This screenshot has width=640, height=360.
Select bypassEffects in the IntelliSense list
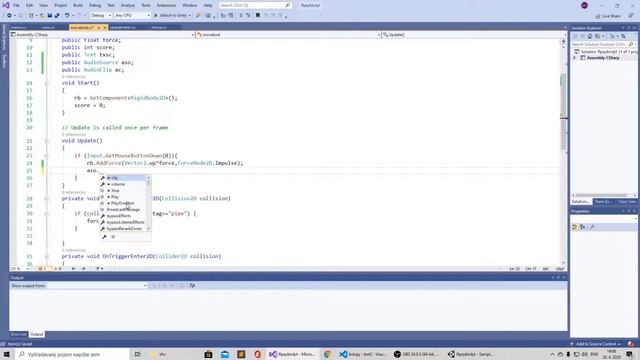pos(123,216)
